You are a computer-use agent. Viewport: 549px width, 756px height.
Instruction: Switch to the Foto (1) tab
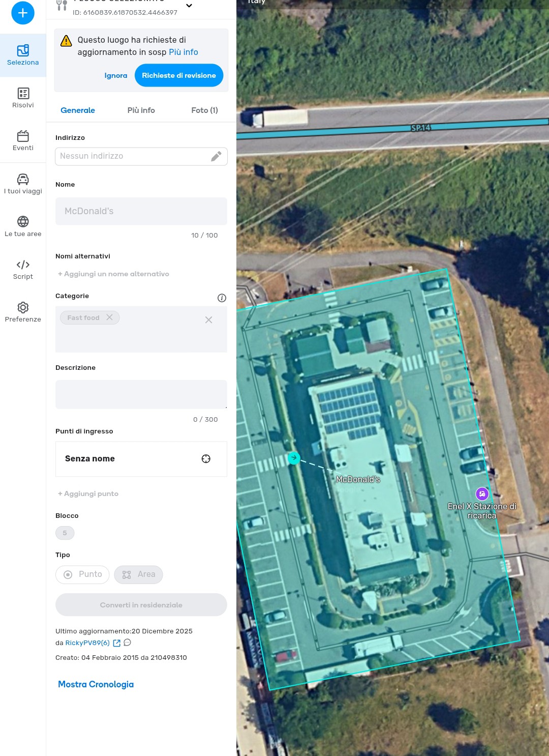pyautogui.click(x=204, y=110)
